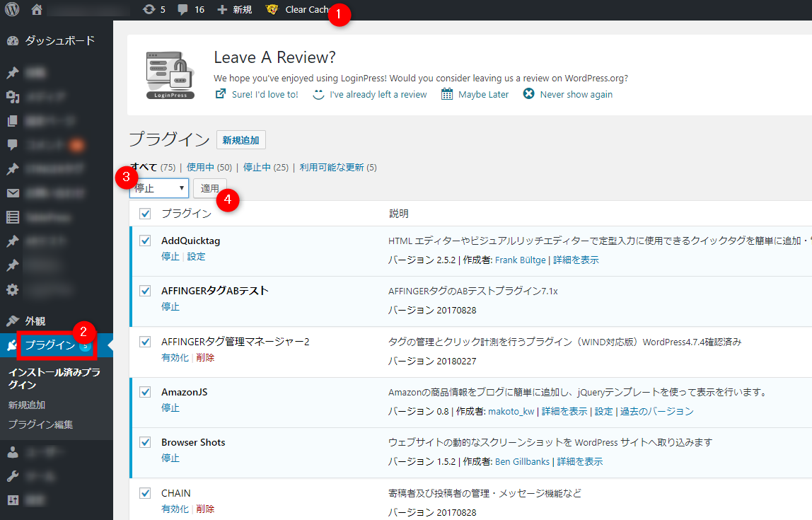
Task: Uncheck the AddQuicktag checkbox
Action: [x=145, y=241]
